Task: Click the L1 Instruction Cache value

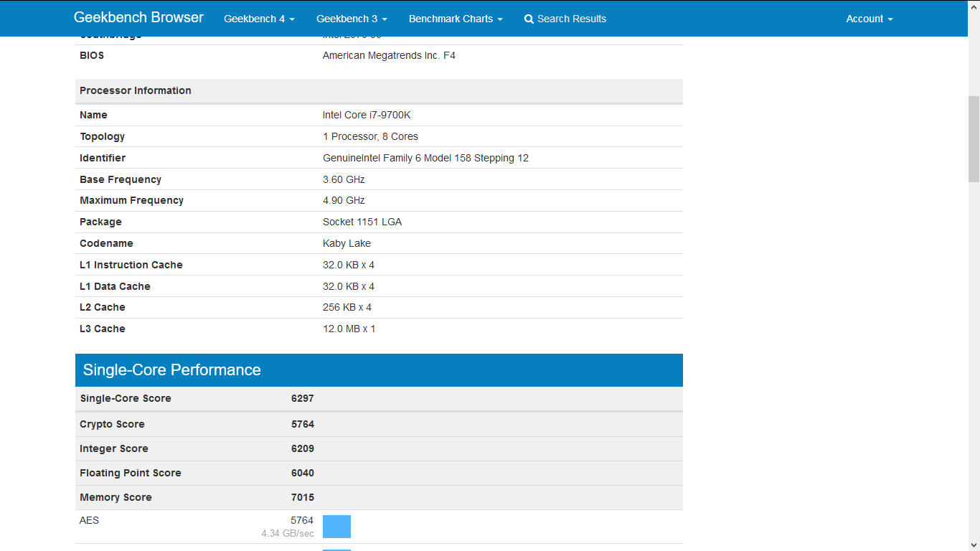Action: point(349,265)
